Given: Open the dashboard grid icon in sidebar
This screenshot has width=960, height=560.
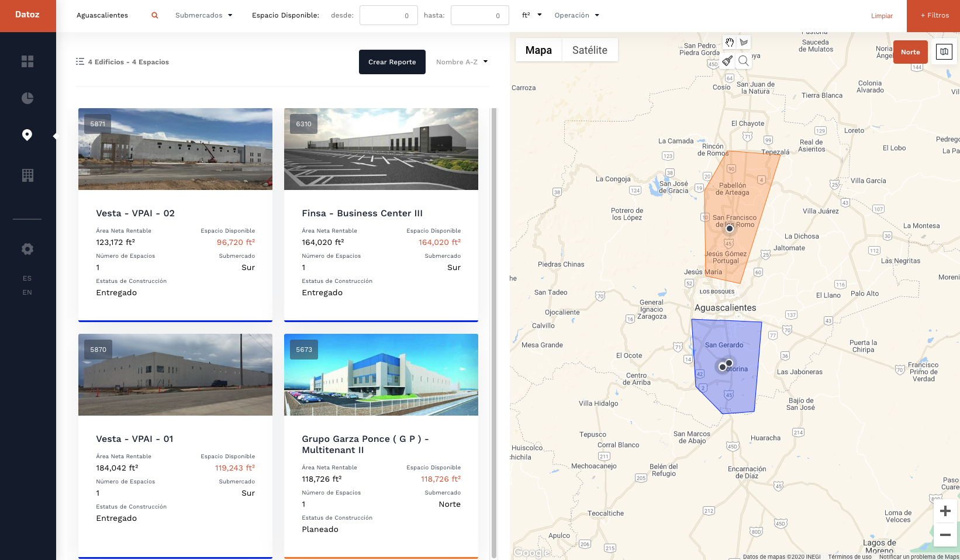Looking at the screenshot, I should pos(27,61).
